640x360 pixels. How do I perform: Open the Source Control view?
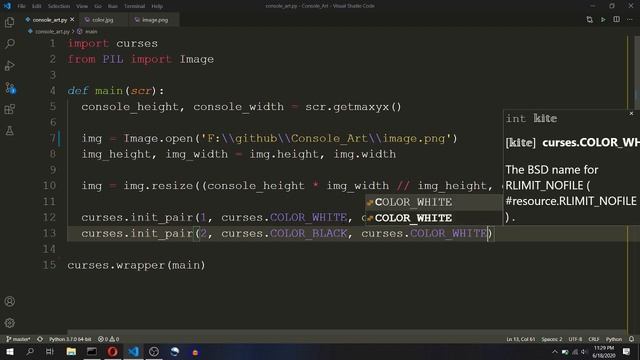point(9,87)
